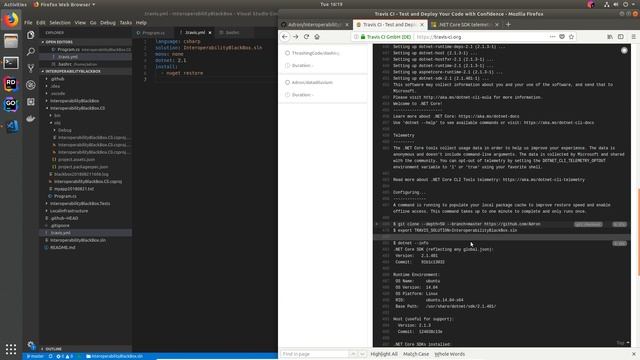Click the Find in page field
Screen dimensions: 640x360
tap(314, 354)
